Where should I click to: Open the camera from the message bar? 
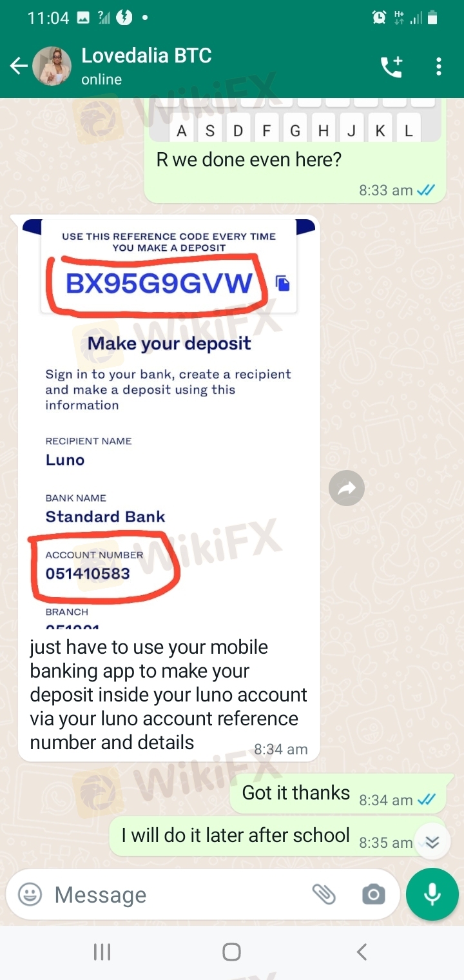coord(373,894)
